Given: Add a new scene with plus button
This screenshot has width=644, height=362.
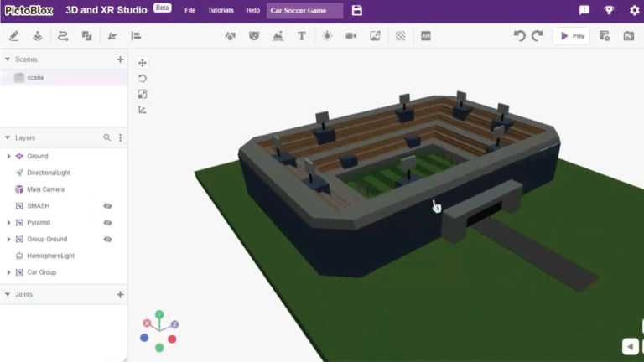Looking at the screenshot, I should coord(120,60).
